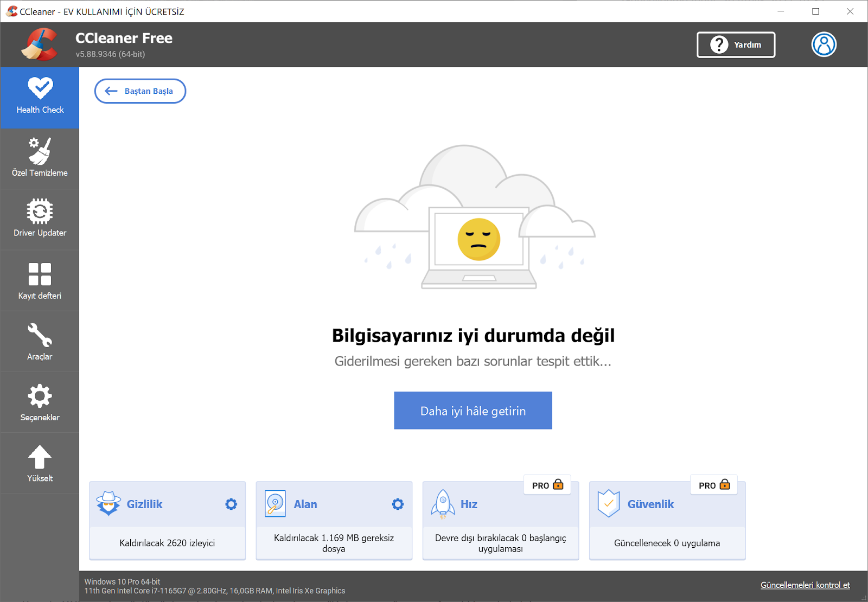Click the Daha iyi hâle getirin button
Viewport: 868px width, 602px height.
pyautogui.click(x=473, y=411)
